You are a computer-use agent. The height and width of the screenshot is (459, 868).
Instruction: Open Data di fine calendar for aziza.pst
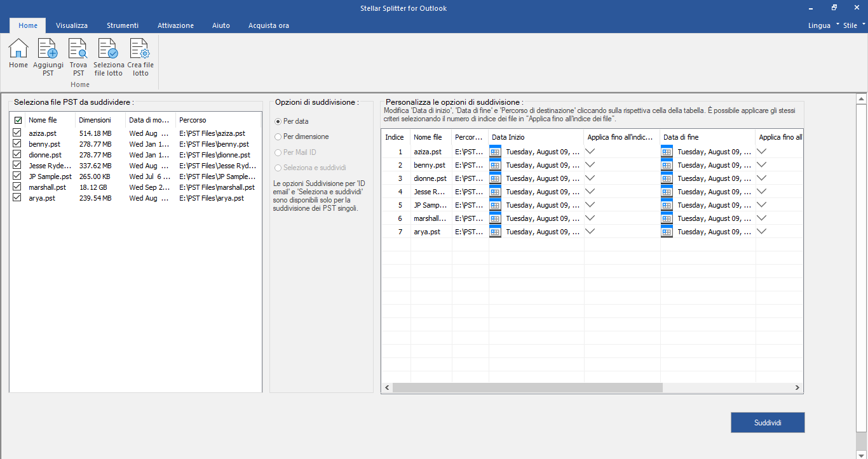667,152
